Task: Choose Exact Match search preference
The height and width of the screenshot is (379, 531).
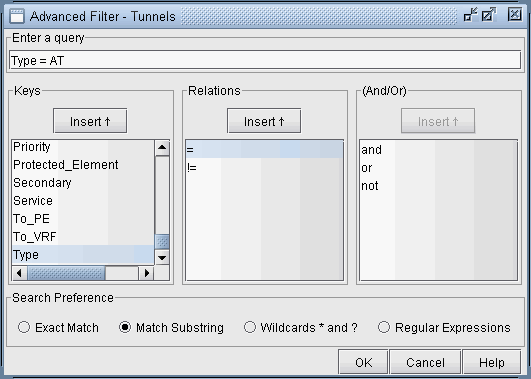Action: tap(58, 328)
